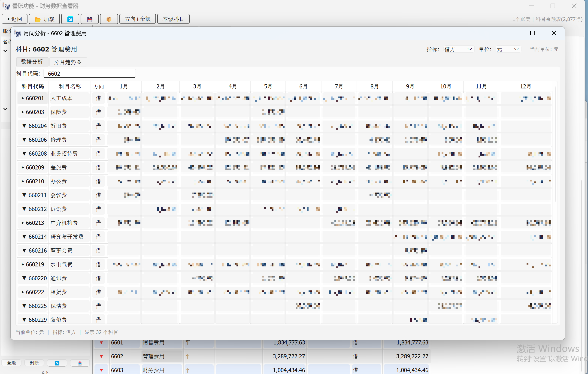Click red triangle beside 6603 财务费用 row
The height and width of the screenshot is (374, 588).
101,370
